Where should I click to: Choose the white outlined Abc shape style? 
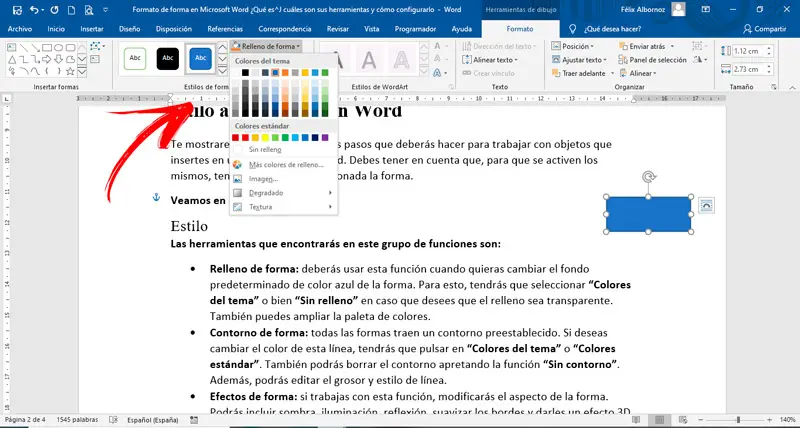point(135,58)
